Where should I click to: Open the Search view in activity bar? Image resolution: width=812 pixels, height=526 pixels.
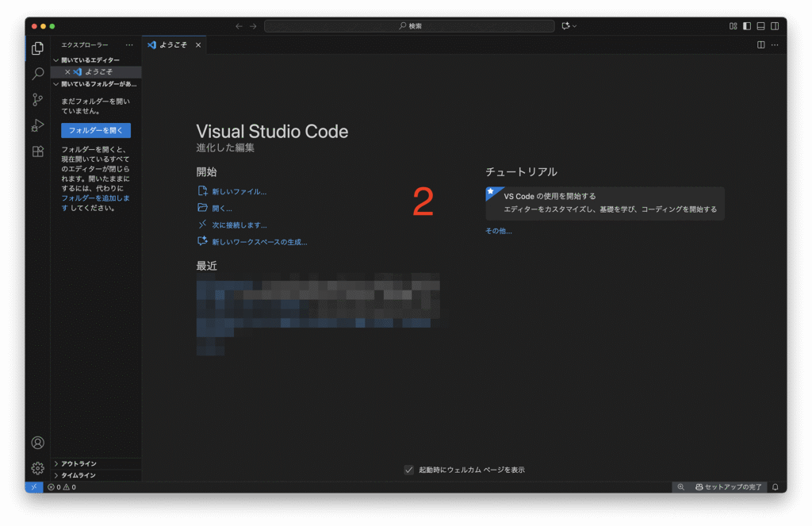[37, 74]
